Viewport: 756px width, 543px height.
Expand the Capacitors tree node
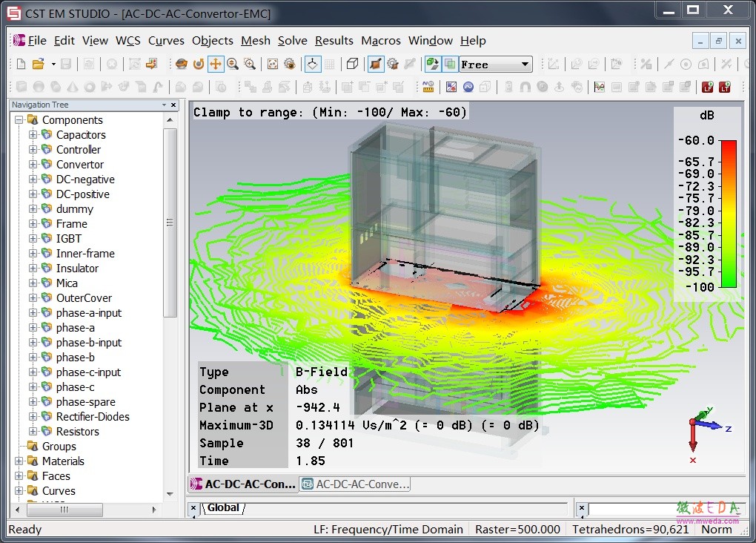(33, 135)
